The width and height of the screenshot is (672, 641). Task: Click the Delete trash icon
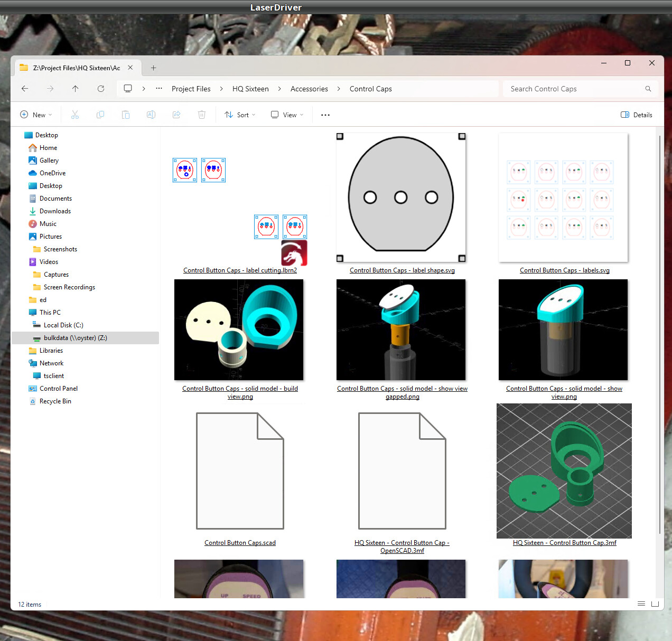tap(202, 115)
